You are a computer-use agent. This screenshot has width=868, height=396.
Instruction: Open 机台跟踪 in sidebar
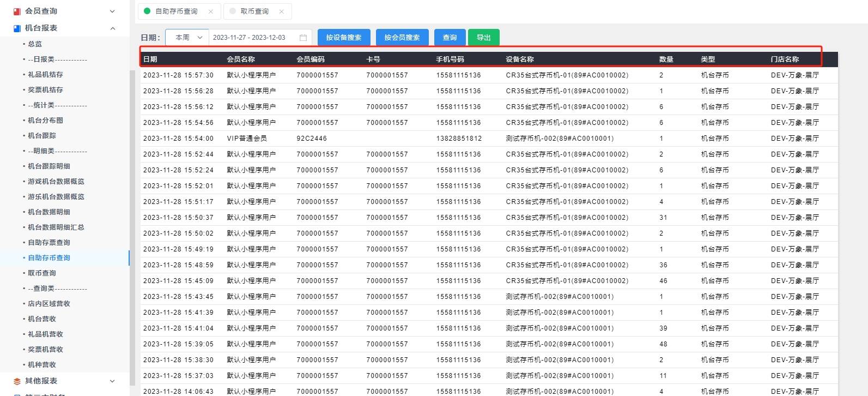click(x=42, y=136)
